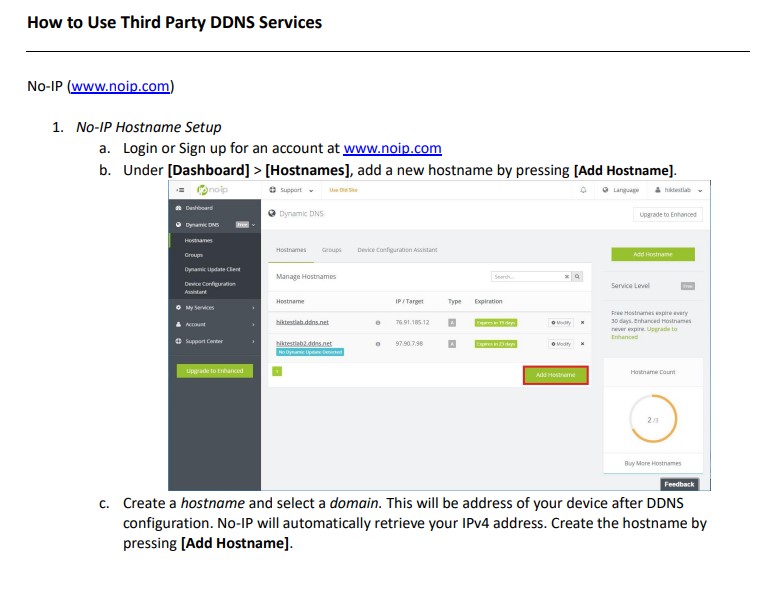774x611 pixels.
Task: Expand Support Center in the sidebar
Action: point(215,341)
